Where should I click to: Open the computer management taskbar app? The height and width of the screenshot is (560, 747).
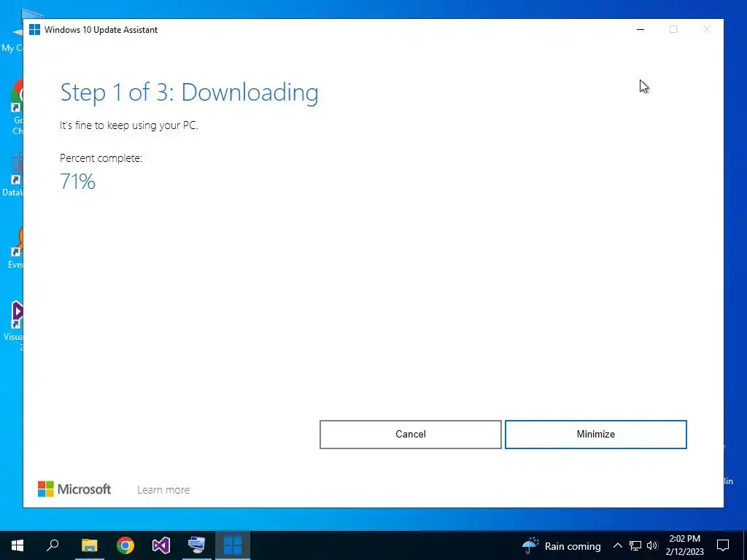click(x=197, y=545)
